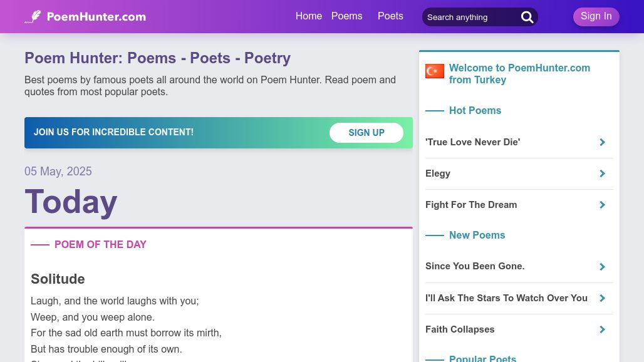Click the magnifying glass search icon
The image size is (644, 362).
[527, 18]
